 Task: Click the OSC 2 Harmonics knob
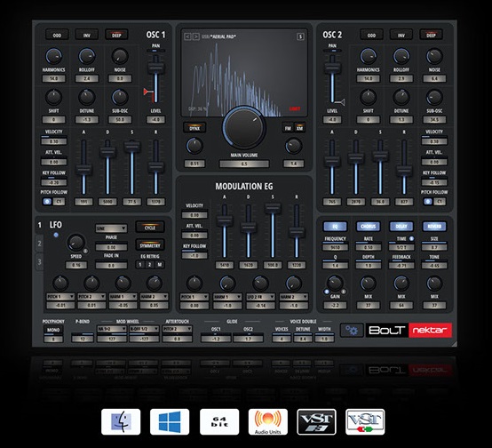(368, 57)
